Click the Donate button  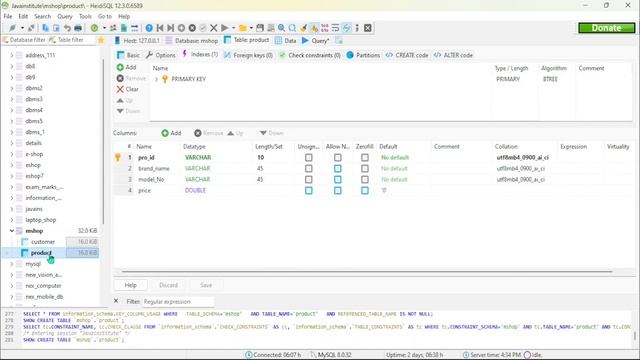tap(607, 28)
